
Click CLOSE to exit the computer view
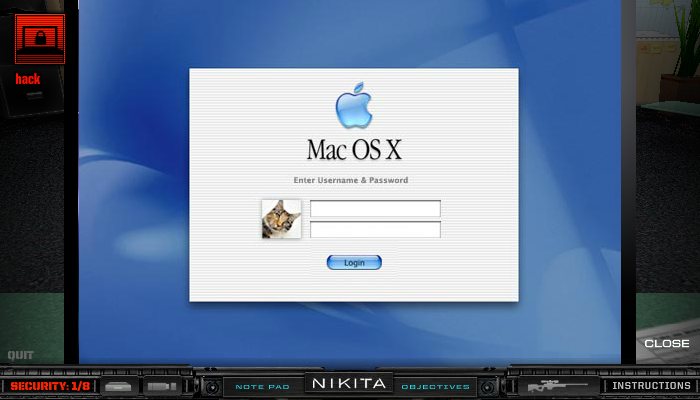click(667, 343)
